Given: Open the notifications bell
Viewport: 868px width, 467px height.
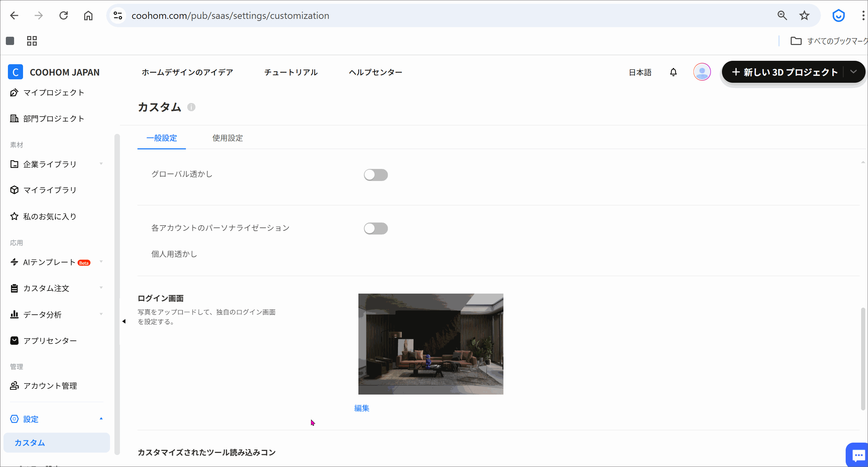Looking at the screenshot, I should click(x=674, y=72).
